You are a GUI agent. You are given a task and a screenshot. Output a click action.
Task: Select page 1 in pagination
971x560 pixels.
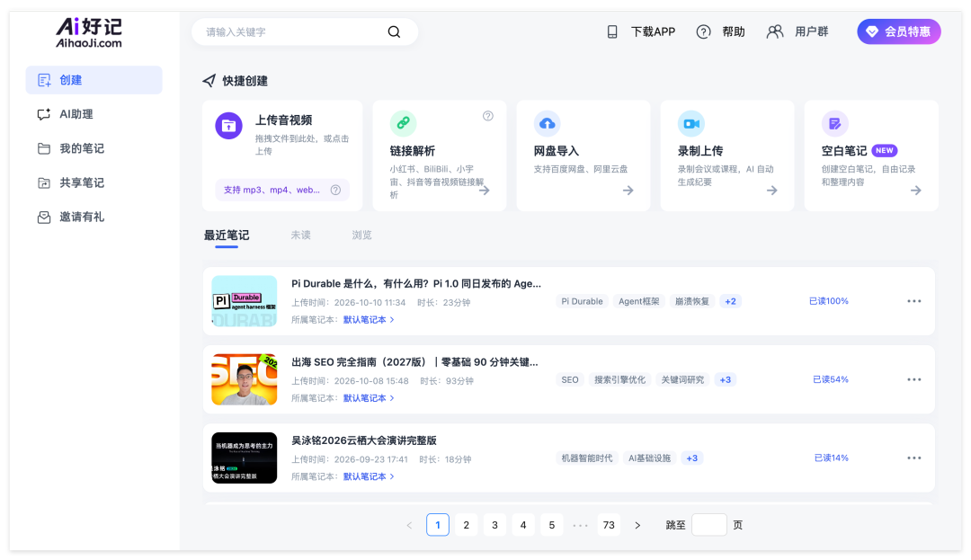(438, 525)
